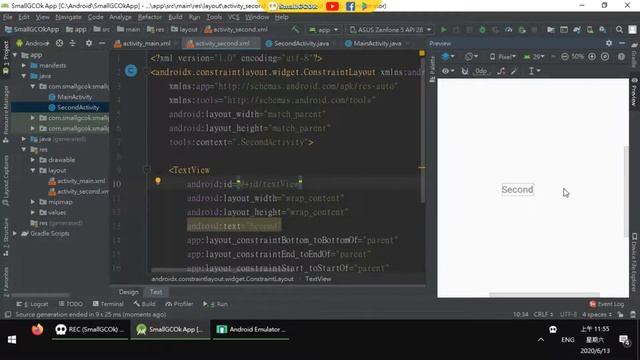This screenshot has width=640, height=360.
Task: Click the class gutter icon on line 2
Action: (x=131, y=71)
